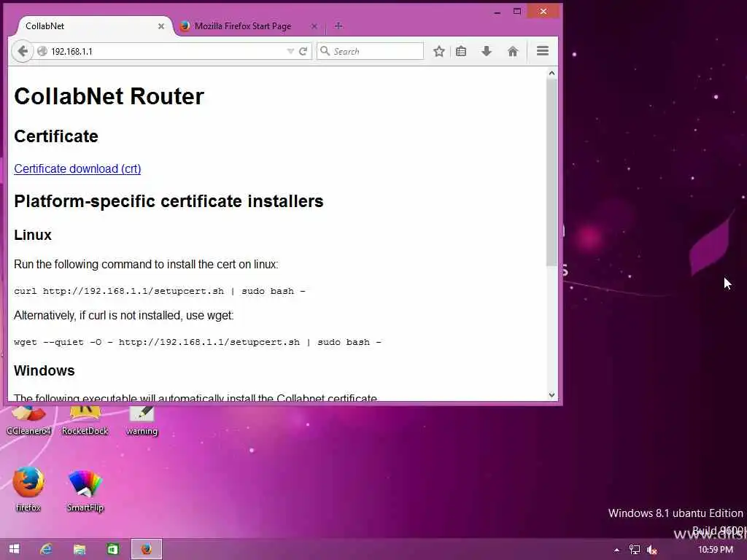Reload the page with refresh icon
The width and height of the screenshot is (747, 560).
point(303,51)
